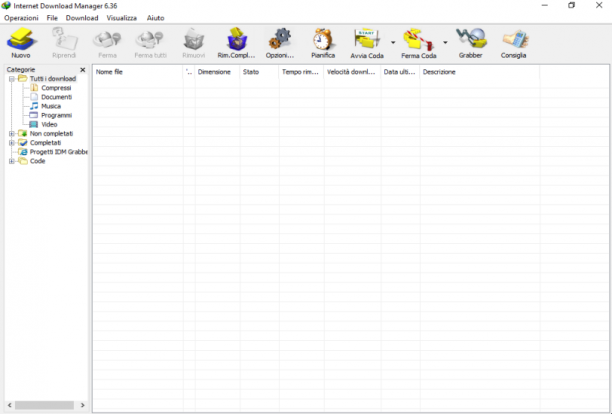Expand the Non completati tree node

pyautogui.click(x=12, y=133)
